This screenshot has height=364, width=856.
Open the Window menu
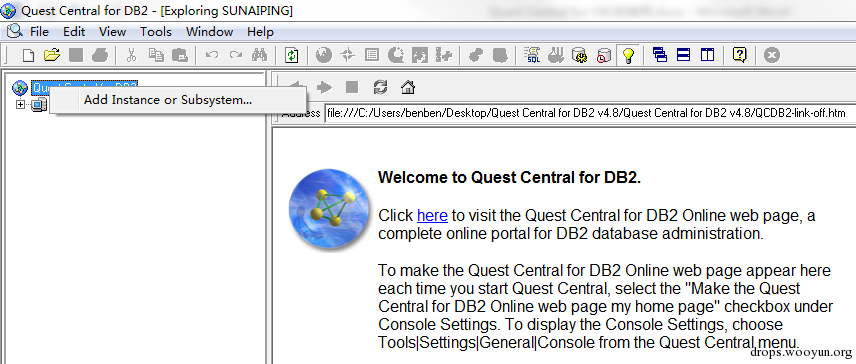209,32
